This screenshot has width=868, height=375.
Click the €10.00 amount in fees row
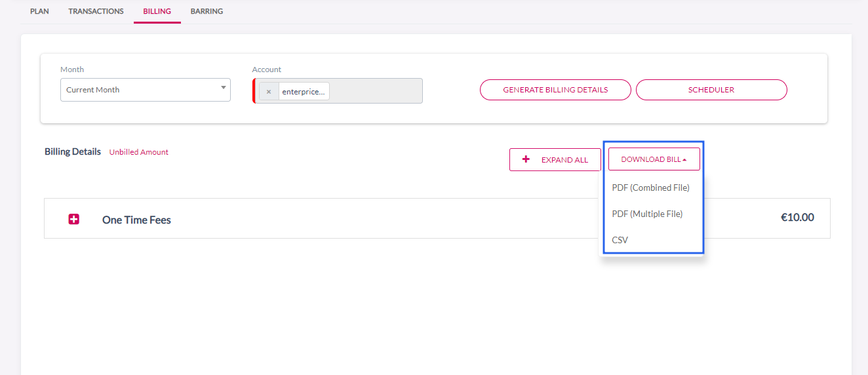[x=797, y=218]
